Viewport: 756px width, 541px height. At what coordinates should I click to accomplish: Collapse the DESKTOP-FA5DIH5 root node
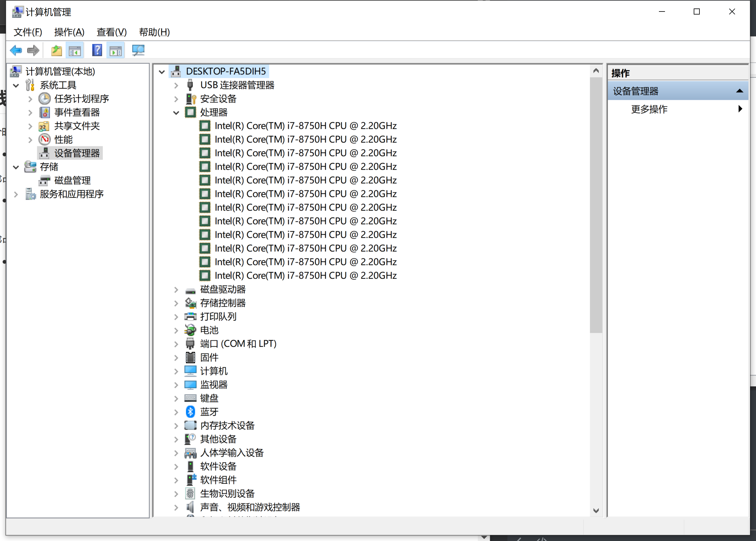coord(162,72)
